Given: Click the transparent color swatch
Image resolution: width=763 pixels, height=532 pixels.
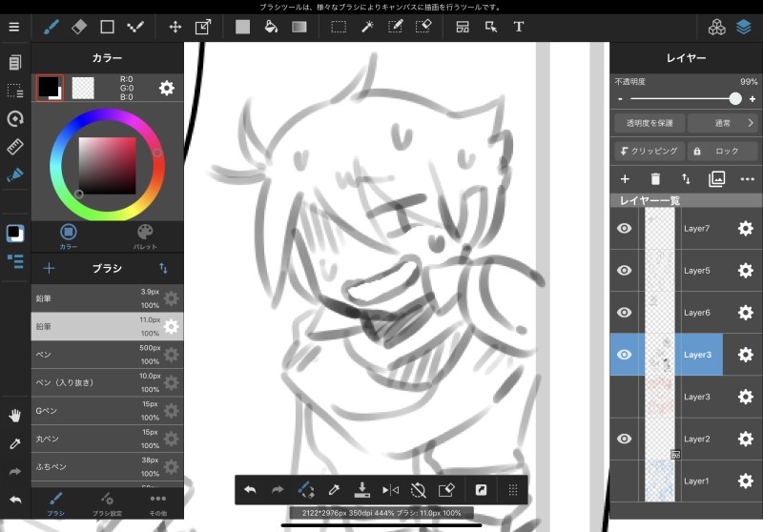Looking at the screenshot, I should 83,88.
